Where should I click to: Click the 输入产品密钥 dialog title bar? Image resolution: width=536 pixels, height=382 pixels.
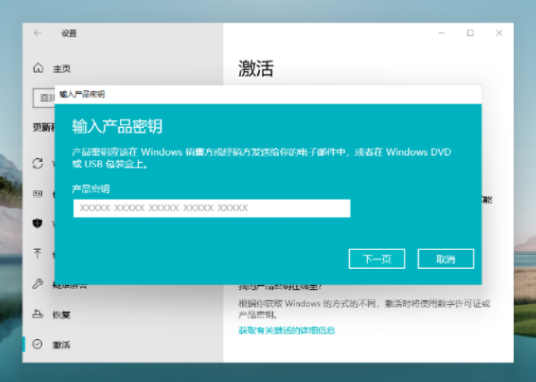pyautogui.click(x=268, y=94)
